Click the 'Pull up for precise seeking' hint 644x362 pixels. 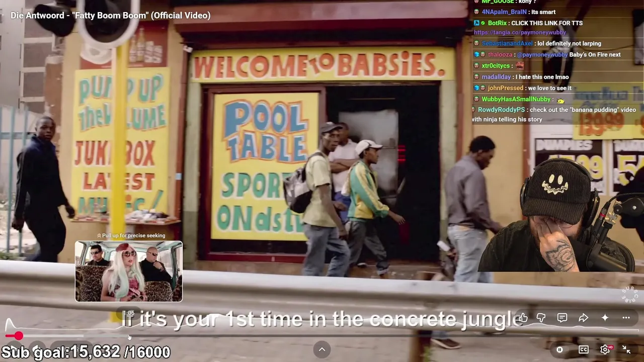(131, 235)
